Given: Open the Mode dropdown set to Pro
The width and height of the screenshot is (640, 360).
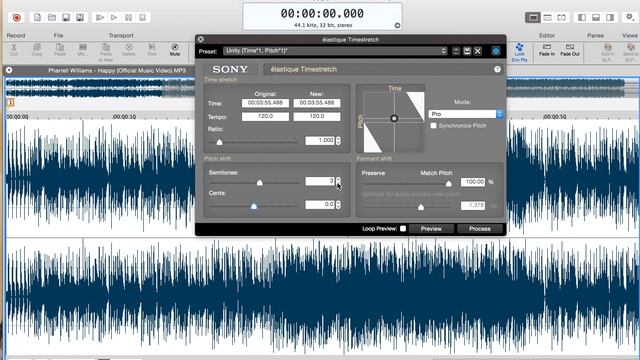Looking at the screenshot, I should click(x=466, y=114).
